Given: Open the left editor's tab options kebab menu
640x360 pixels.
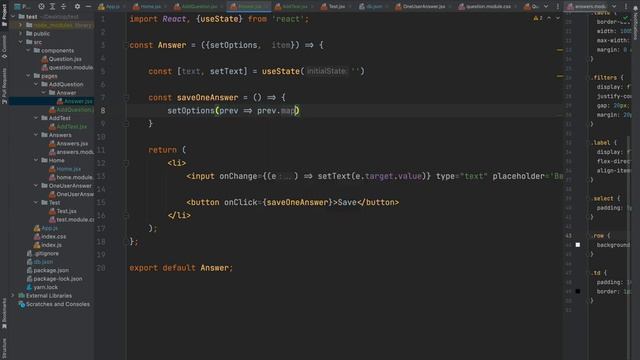Looking at the screenshot, I should click(558, 7).
